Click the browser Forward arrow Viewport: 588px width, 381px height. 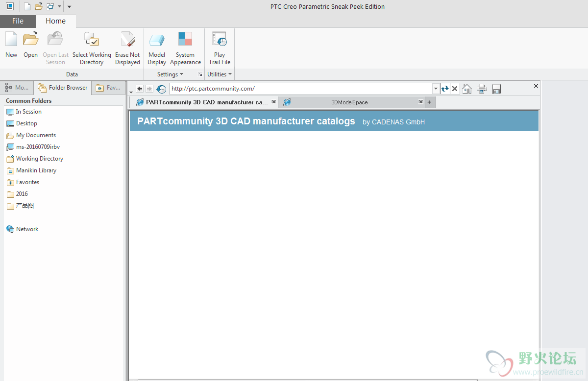(149, 89)
